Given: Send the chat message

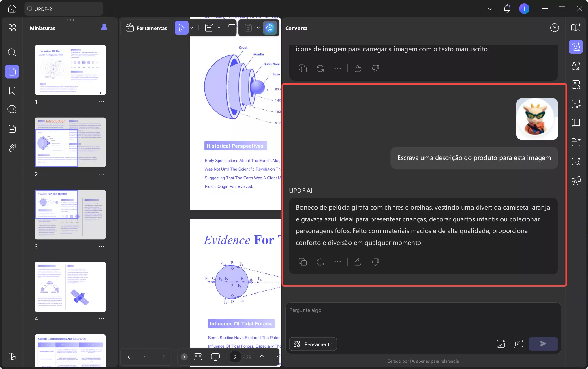Looking at the screenshot, I should point(543,344).
